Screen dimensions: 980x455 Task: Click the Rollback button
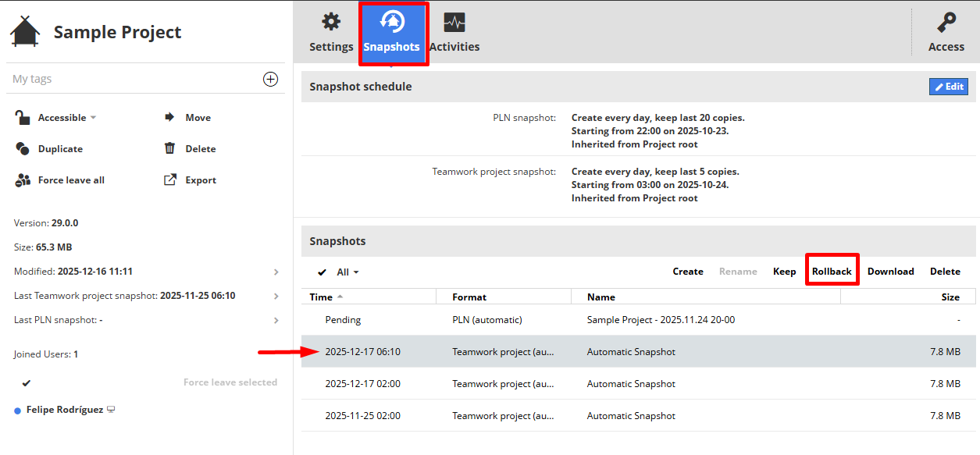[832, 272]
